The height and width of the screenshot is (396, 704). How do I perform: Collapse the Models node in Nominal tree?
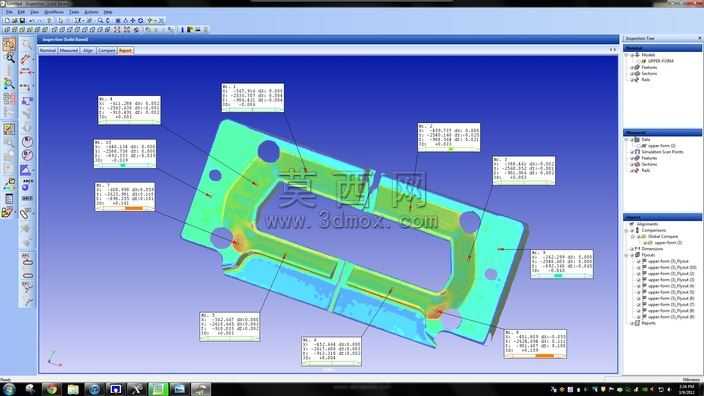click(x=627, y=55)
